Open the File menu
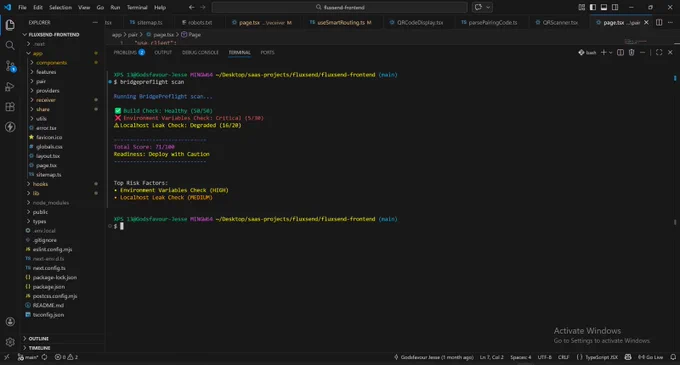The width and height of the screenshot is (680, 365). point(22,7)
